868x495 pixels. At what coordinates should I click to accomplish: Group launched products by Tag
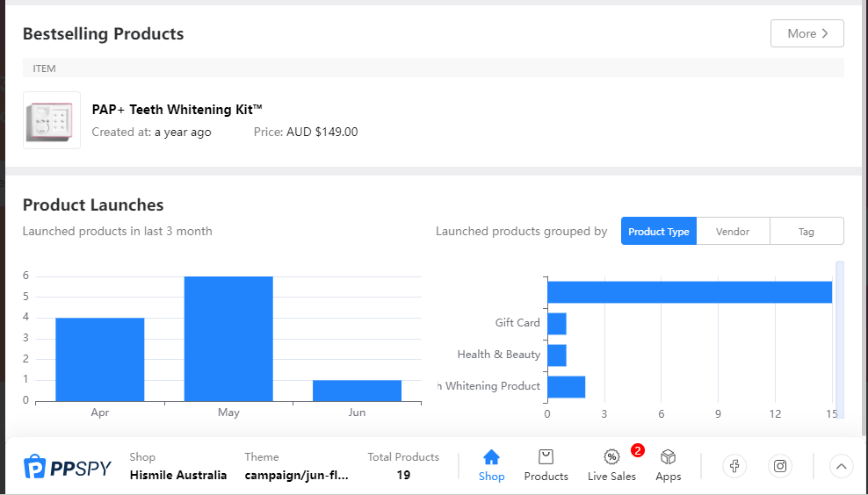807,231
